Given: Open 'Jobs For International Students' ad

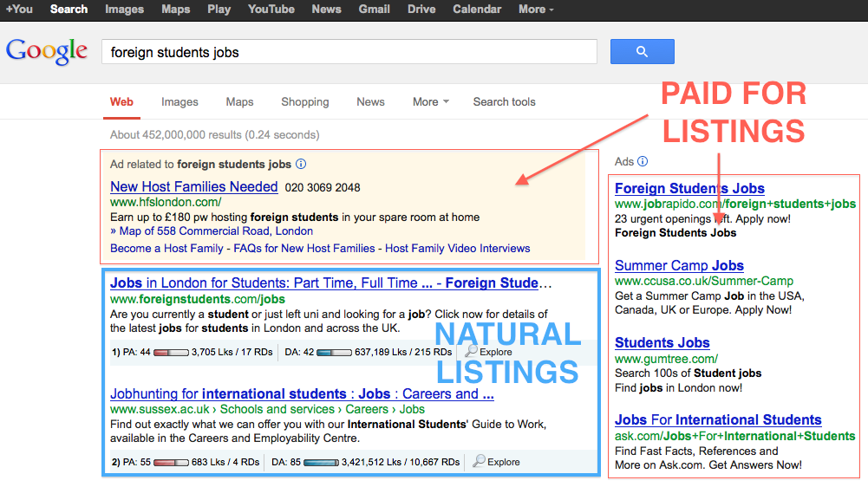Looking at the screenshot, I should coord(718,419).
